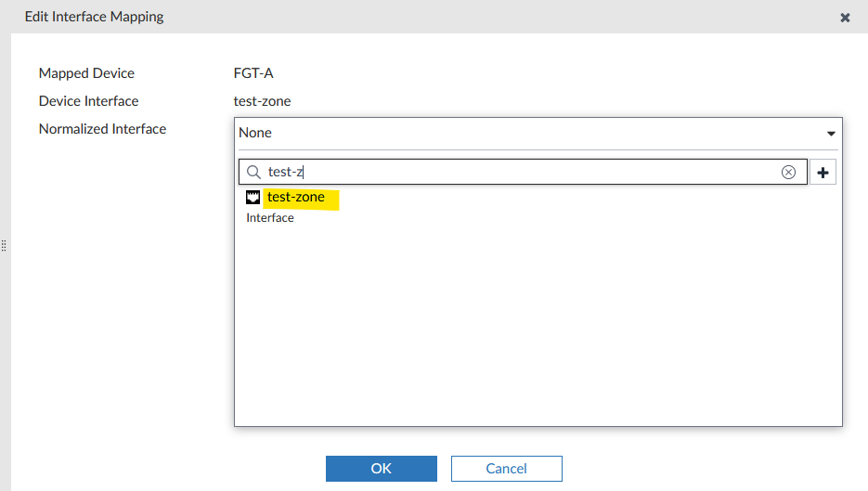Click the dotted drag handle on left edge
Screen dimensions: 868x491
point(4,246)
